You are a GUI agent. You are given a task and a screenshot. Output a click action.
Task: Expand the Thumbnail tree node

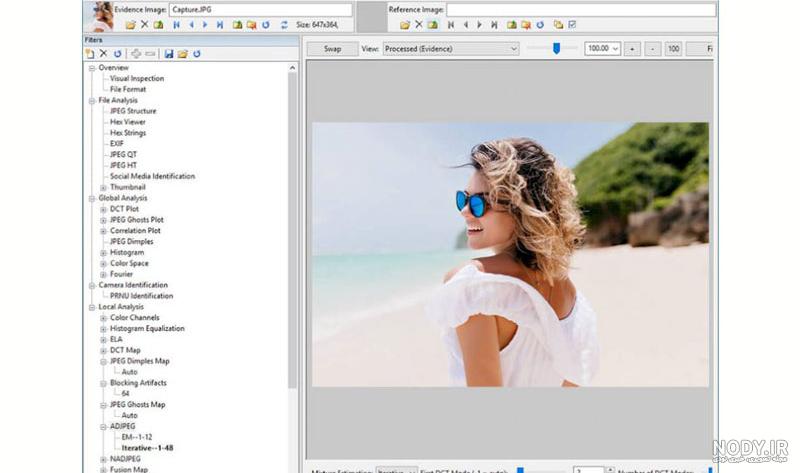(104, 187)
